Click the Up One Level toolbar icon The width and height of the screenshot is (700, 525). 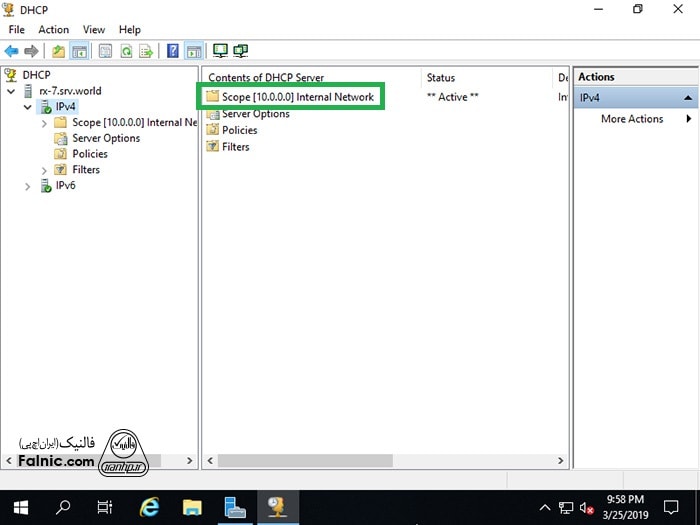tap(58, 51)
